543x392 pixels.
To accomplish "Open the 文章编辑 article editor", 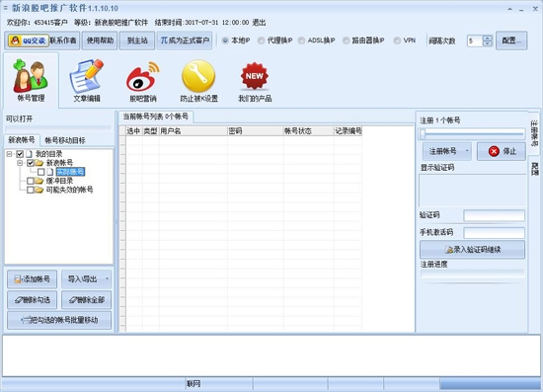I will tap(87, 81).
